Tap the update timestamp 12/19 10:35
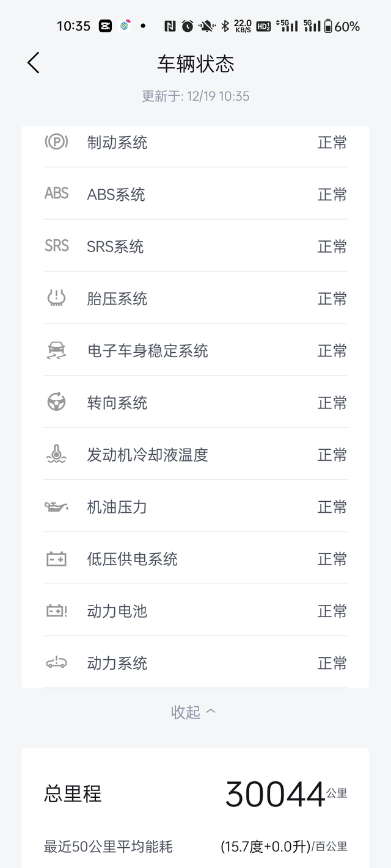 (195, 96)
